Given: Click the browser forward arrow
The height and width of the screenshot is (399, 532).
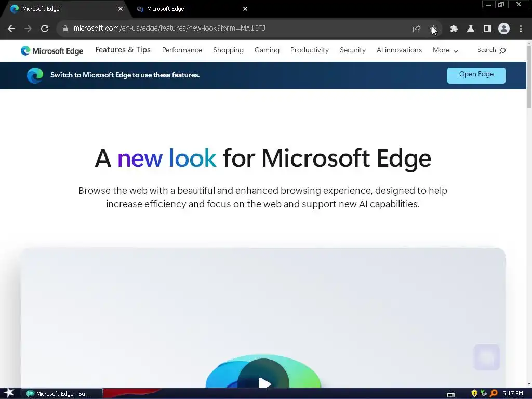Looking at the screenshot, I should click(28, 29).
